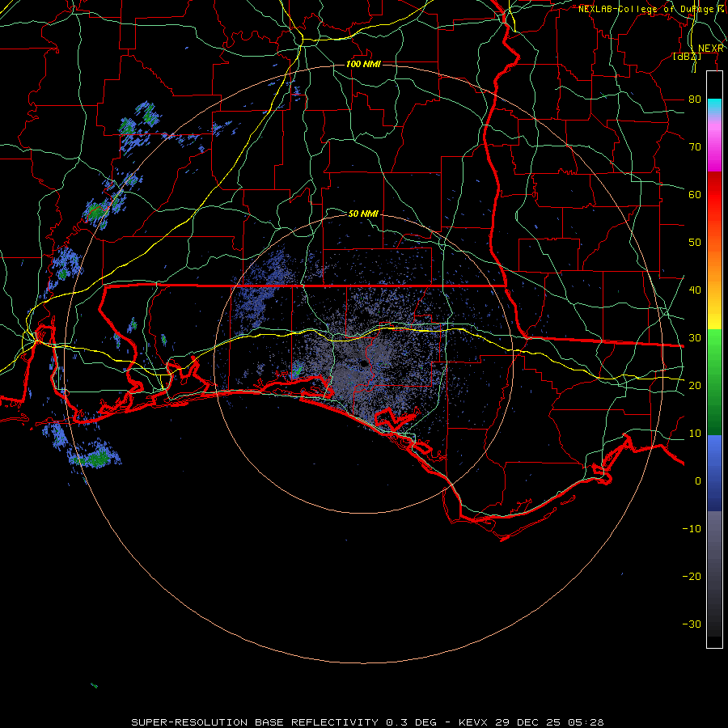Viewport: 728px width, 728px height.
Task: Click the 0 dBZ scale label
Action: pos(698,481)
